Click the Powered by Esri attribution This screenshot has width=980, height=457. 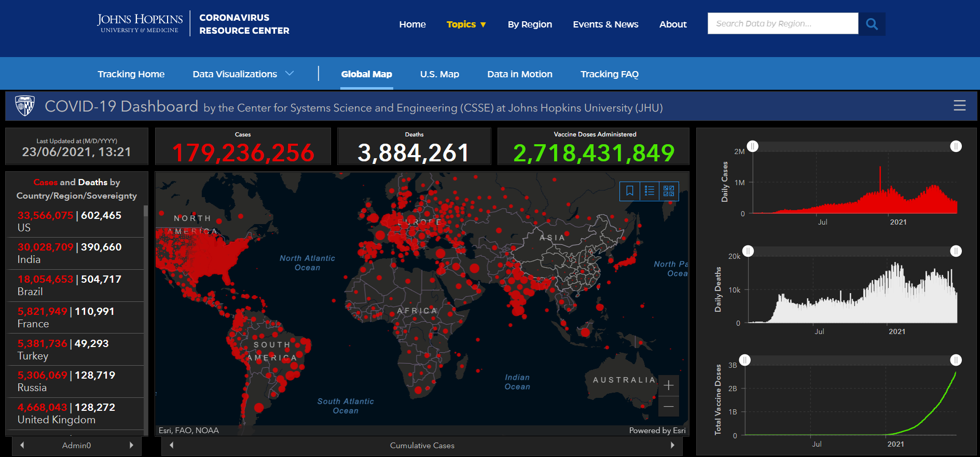coord(657,430)
